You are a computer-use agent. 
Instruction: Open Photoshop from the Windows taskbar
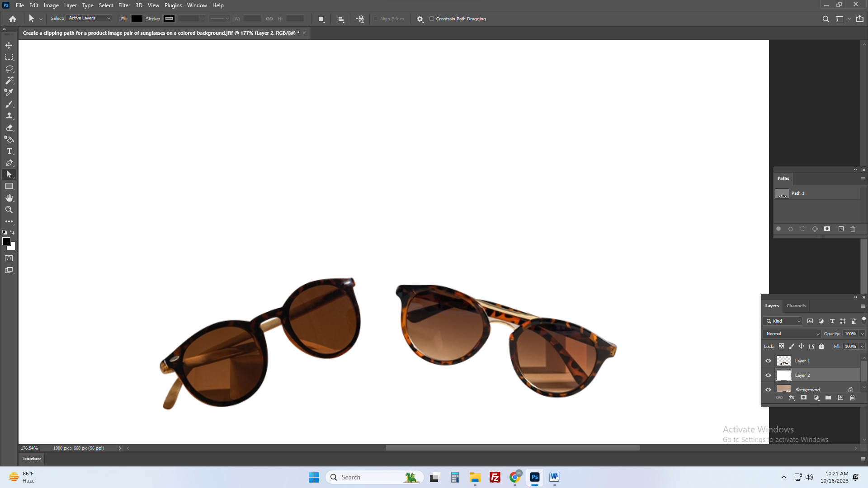click(535, 477)
